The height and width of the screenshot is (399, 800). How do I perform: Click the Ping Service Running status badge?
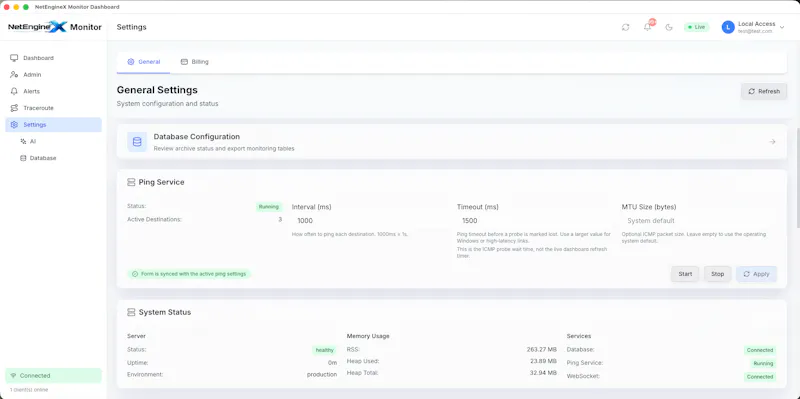(x=269, y=207)
